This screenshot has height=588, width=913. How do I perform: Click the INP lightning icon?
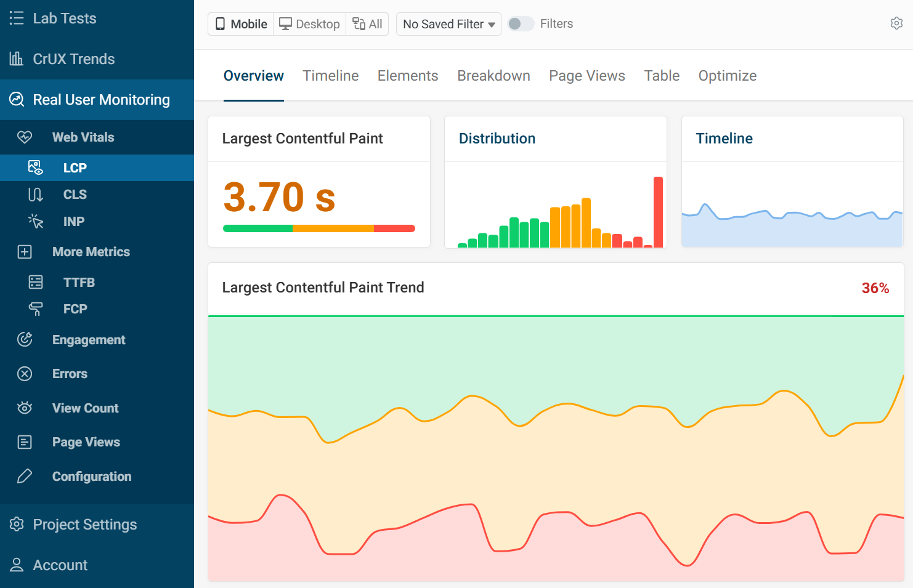pos(35,221)
